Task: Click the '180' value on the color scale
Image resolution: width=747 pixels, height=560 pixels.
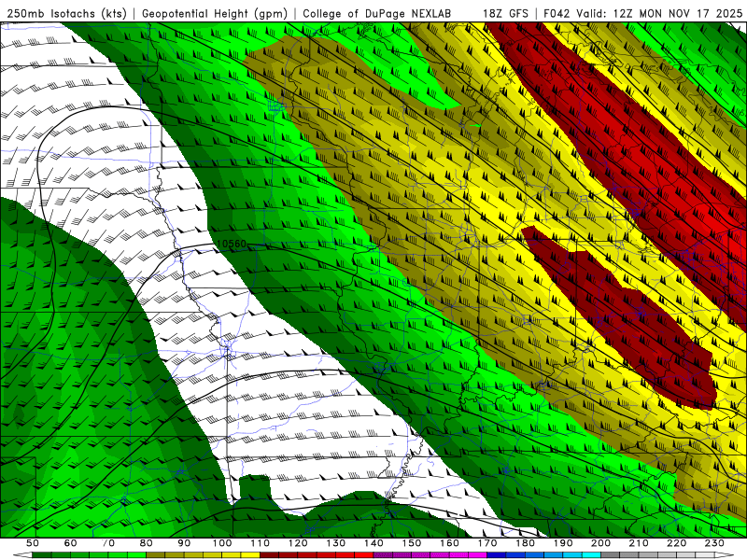Action: 525,543
